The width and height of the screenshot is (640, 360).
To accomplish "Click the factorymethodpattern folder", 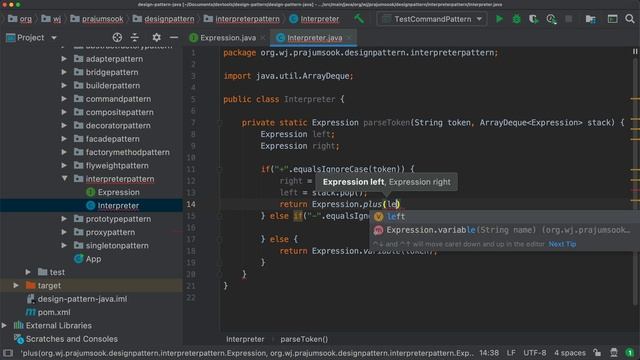I will pyautogui.click(x=127, y=152).
